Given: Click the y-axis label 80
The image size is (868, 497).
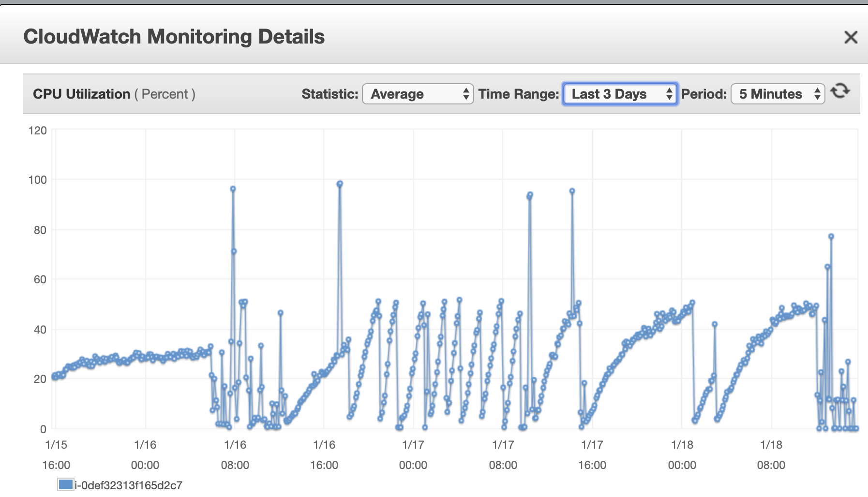Looking at the screenshot, I should (40, 230).
